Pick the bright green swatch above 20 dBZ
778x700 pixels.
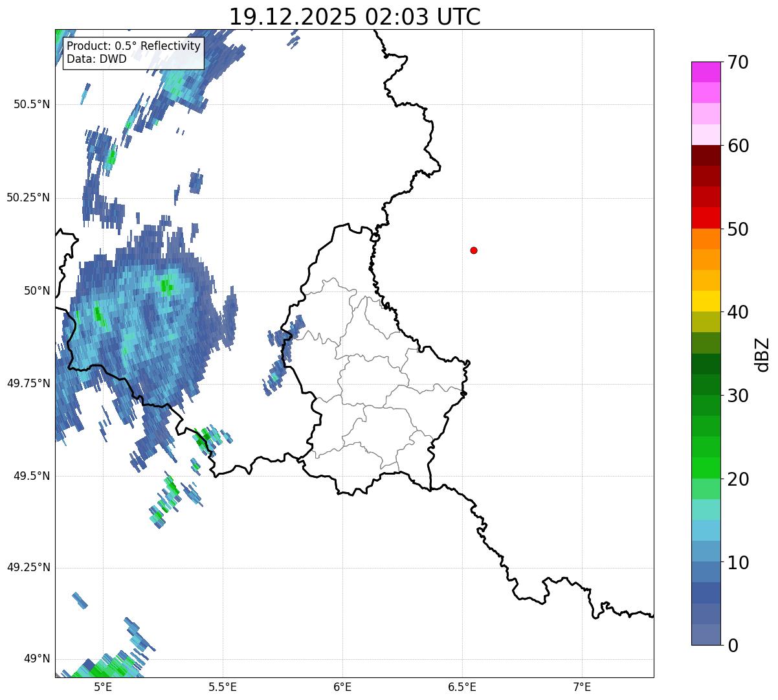706,468
